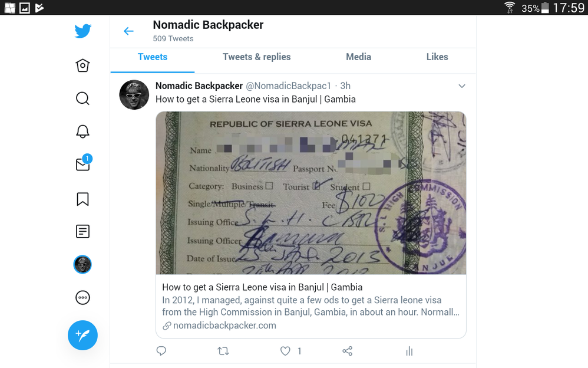Open the Explore search icon
The image size is (588, 368).
click(82, 98)
